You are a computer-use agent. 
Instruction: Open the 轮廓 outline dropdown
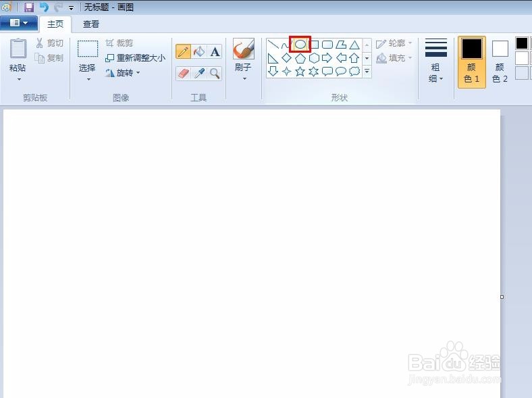(x=394, y=43)
